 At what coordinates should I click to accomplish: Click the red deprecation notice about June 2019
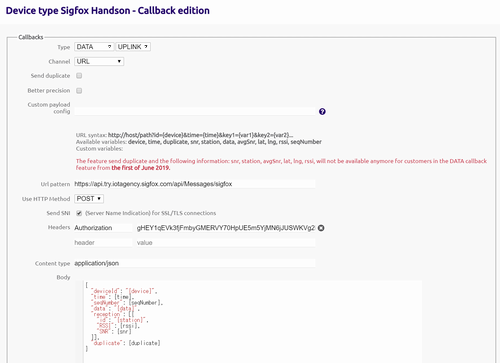tap(281, 164)
